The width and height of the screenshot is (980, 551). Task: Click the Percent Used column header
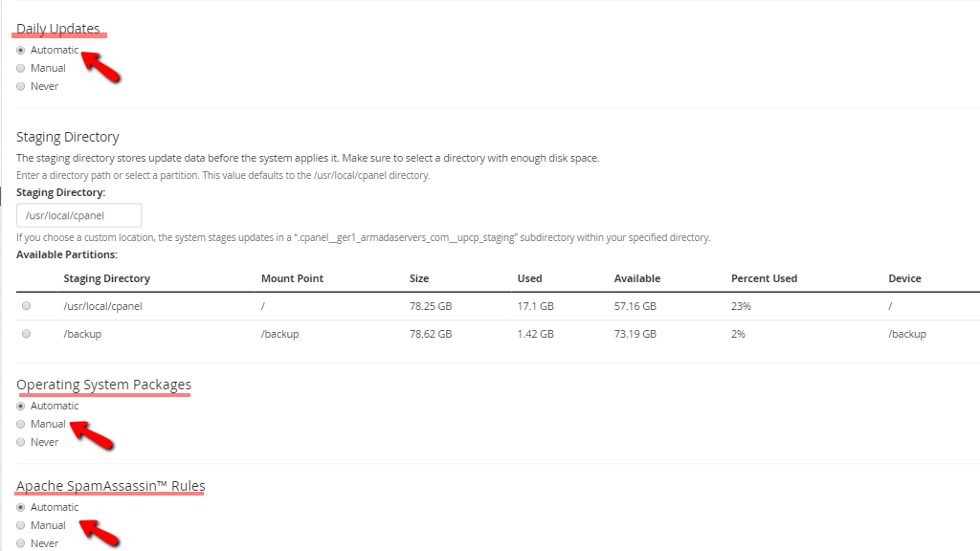click(765, 278)
